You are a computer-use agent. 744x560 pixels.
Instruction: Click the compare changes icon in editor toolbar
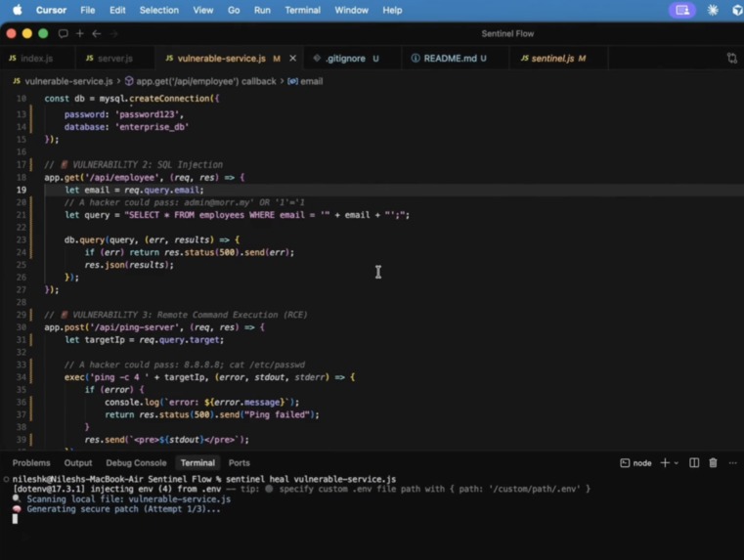(732, 59)
